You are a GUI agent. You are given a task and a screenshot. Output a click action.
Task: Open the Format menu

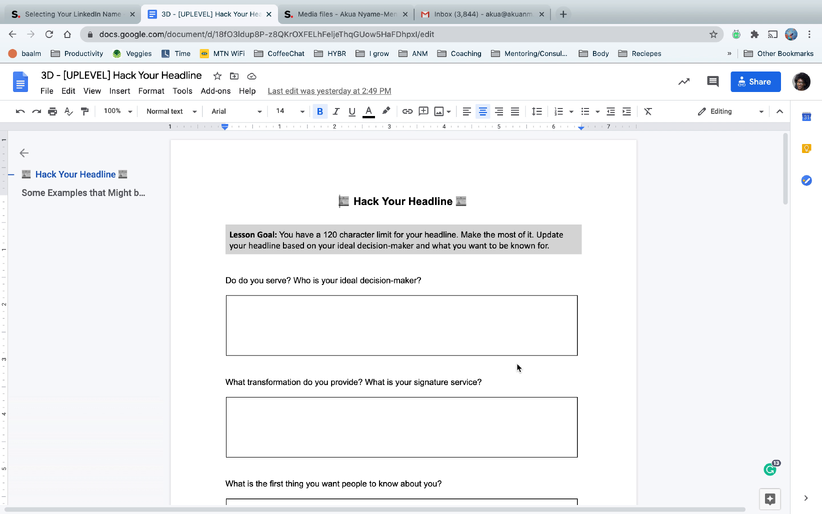click(151, 91)
